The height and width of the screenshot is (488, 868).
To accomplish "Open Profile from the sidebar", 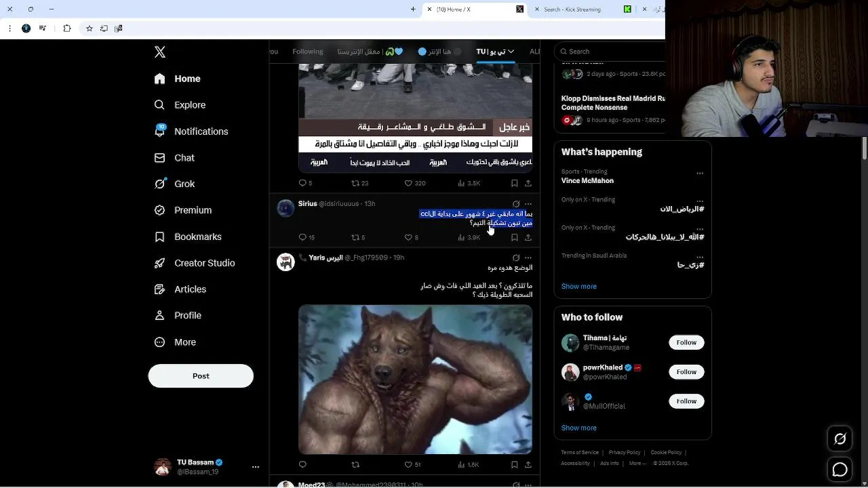I will (x=178, y=316).
